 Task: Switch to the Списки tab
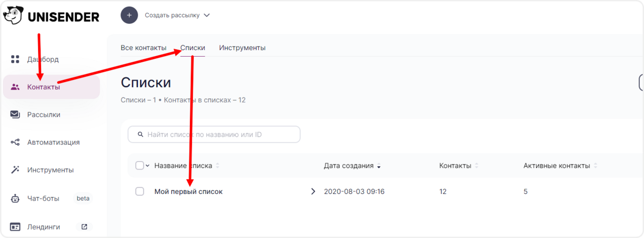(x=192, y=48)
